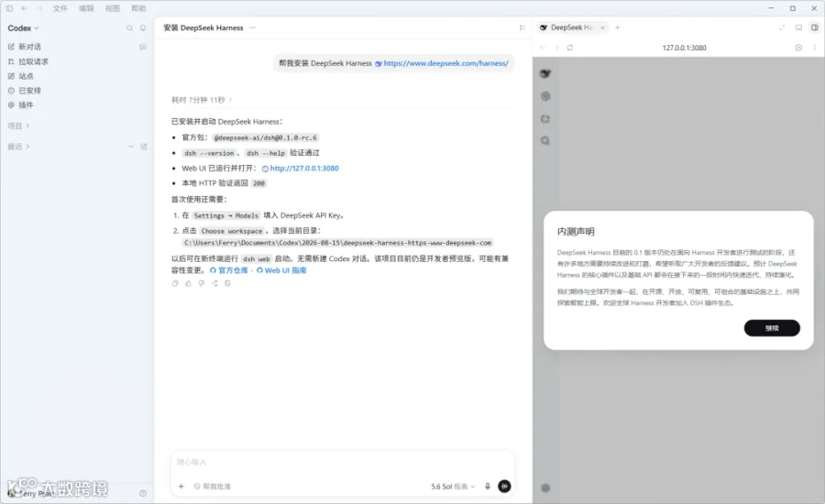Viewport: 825px width, 504px height.
Task: Click the Settings → Models code text
Action: pyautogui.click(x=226, y=215)
